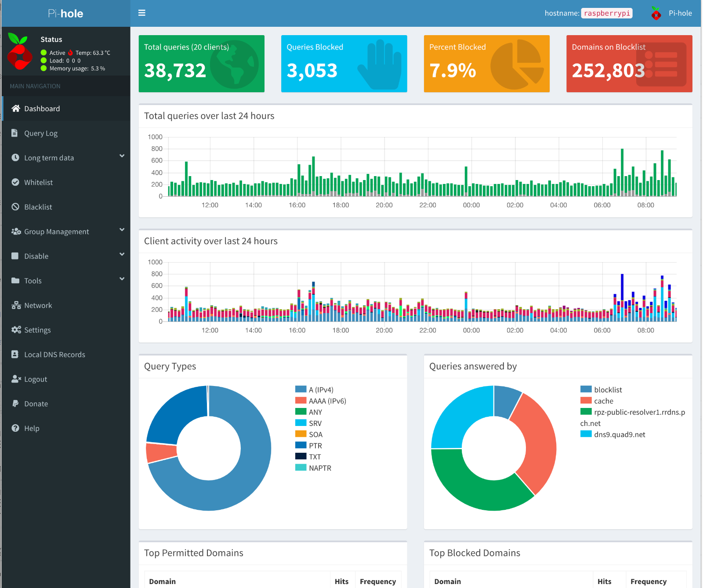The height and width of the screenshot is (588, 703).
Task: Click the list icon on Domains on Blocklist card
Action: coord(662,65)
